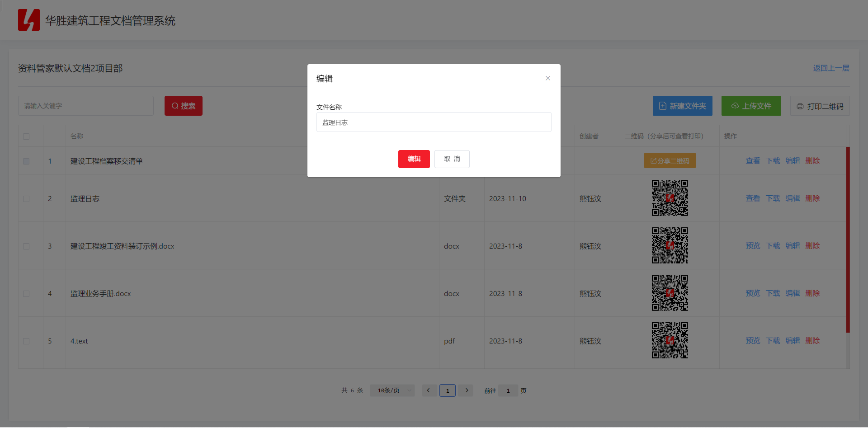Click the QR code of 监理日志 row
Viewport: 868px width, 428px height.
[x=670, y=198]
